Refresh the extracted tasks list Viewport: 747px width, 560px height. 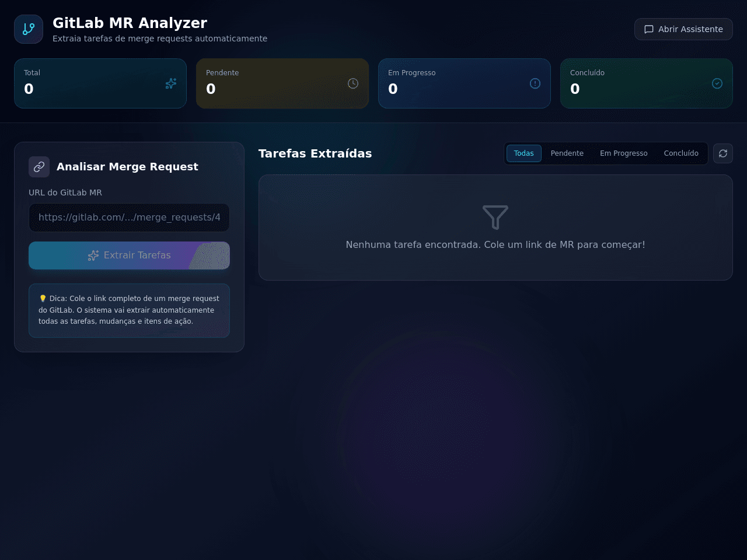point(723,153)
